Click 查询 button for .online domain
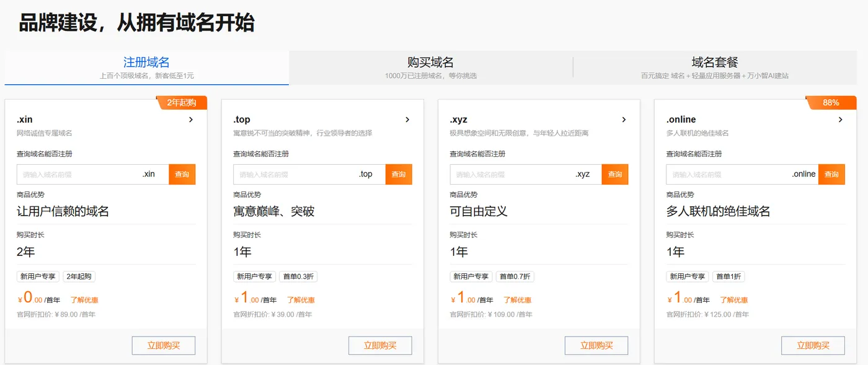Screen dimensions: 868x365 [x=831, y=174]
